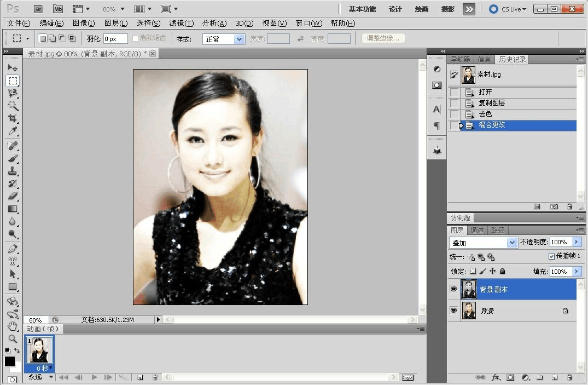Set history brush source to 打开 state
Screen dimensions: 588x385
coord(455,92)
